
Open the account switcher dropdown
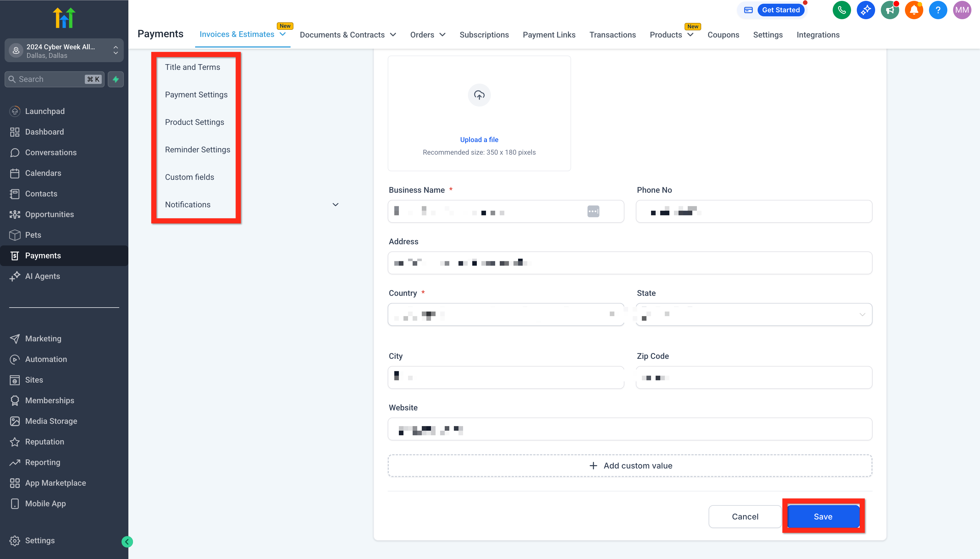(x=64, y=51)
